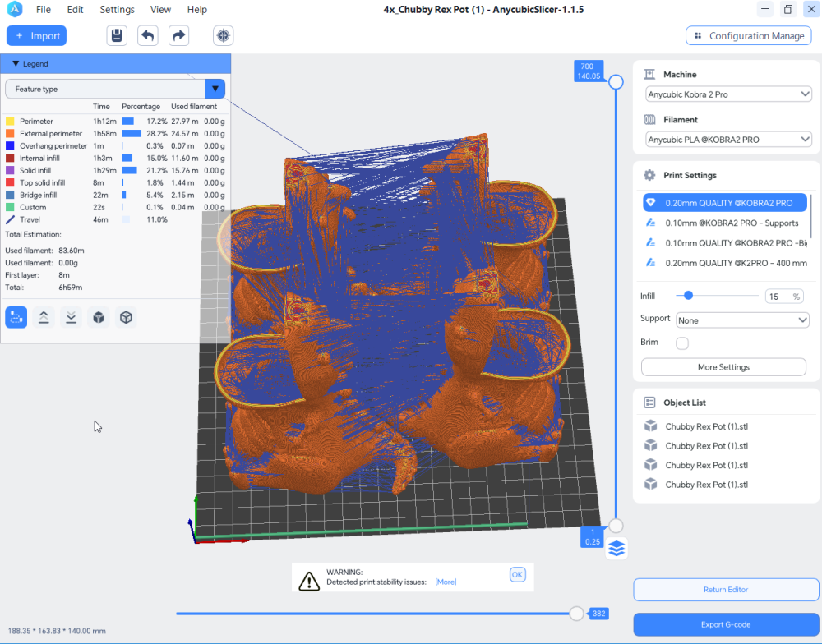Open the Filament dropdown Anycubic PLA
Screen dimensions: 822x644
728,140
